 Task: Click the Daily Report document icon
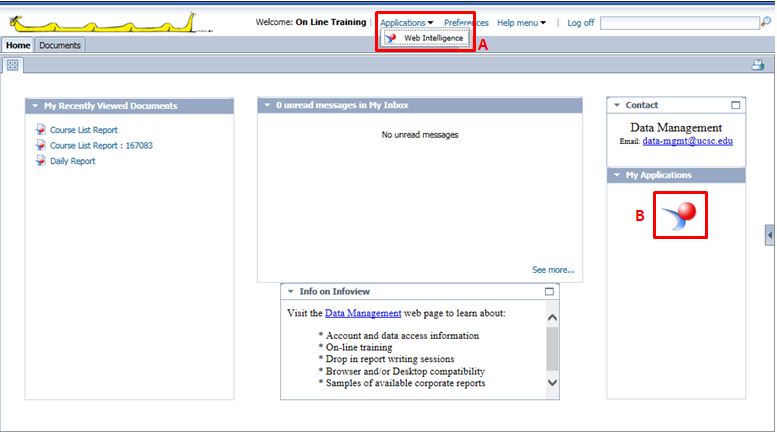click(41, 161)
